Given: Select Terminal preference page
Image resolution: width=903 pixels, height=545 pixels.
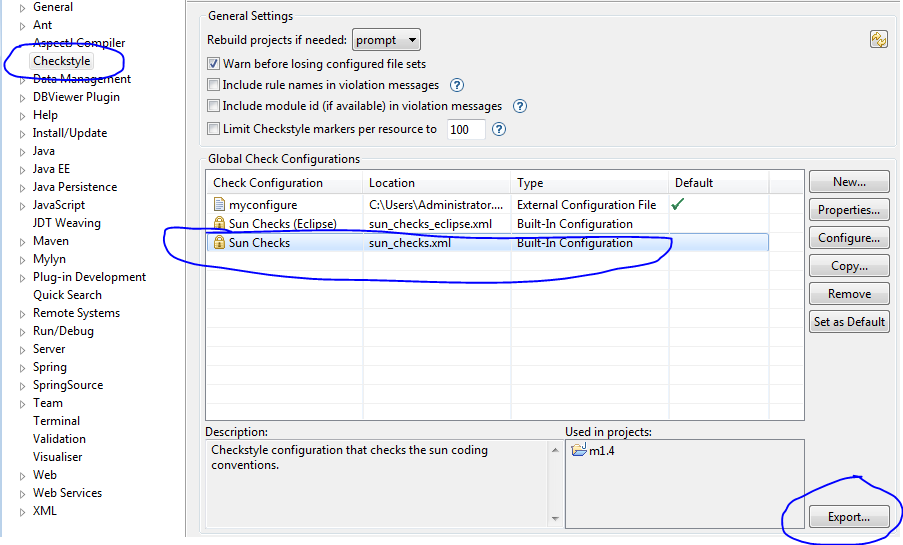Looking at the screenshot, I should point(56,421).
